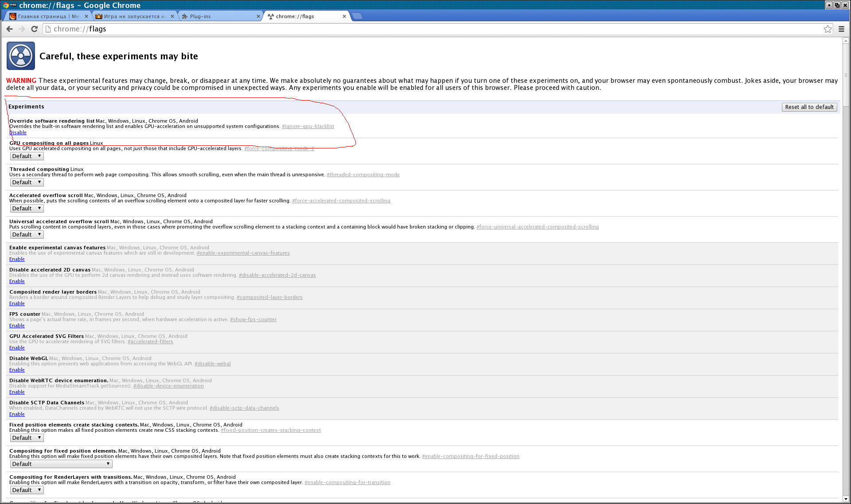Click the page icon in the address bar
851x504 pixels.
click(x=48, y=29)
